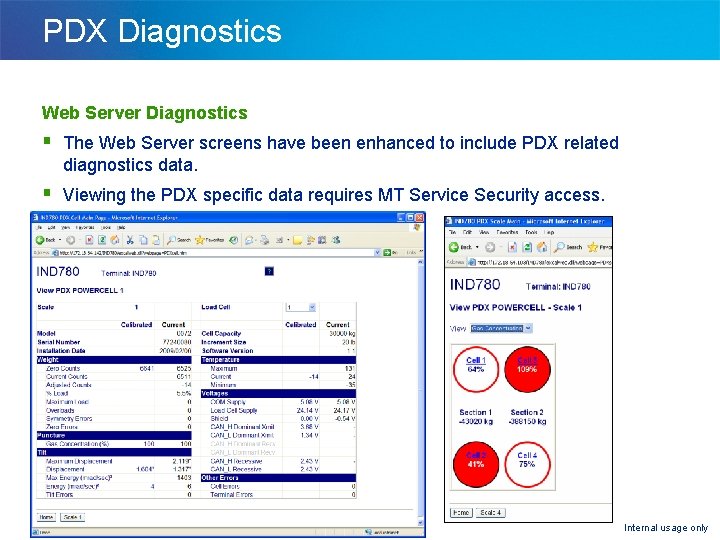
Task: Open View menu in the Scale view window
Action: (x=484, y=232)
